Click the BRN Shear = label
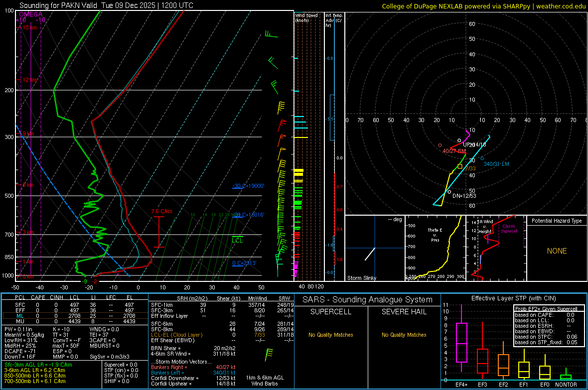 pos(166,348)
